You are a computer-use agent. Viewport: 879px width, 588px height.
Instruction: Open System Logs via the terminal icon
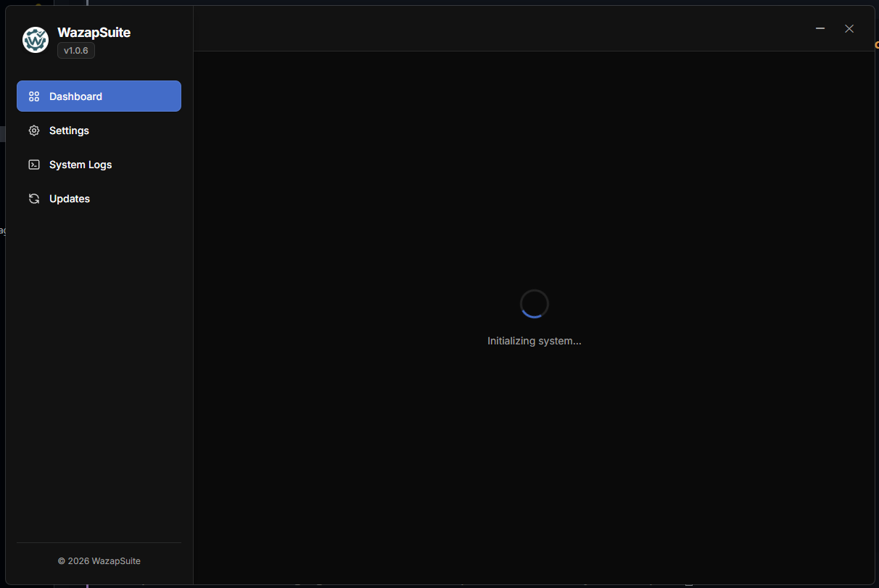[34, 165]
